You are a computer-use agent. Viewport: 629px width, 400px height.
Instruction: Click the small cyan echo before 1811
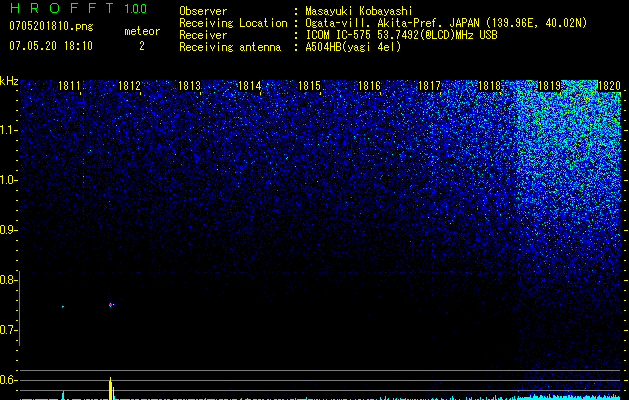[x=63, y=307]
